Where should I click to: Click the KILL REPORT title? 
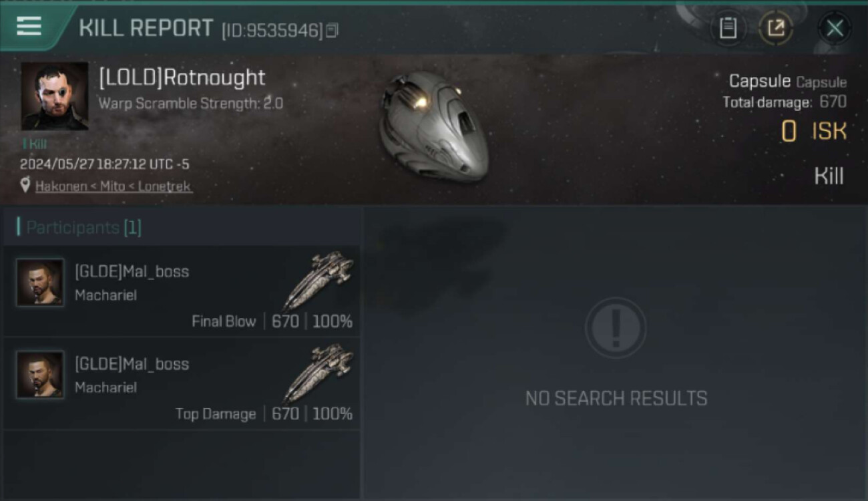pyautogui.click(x=146, y=28)
